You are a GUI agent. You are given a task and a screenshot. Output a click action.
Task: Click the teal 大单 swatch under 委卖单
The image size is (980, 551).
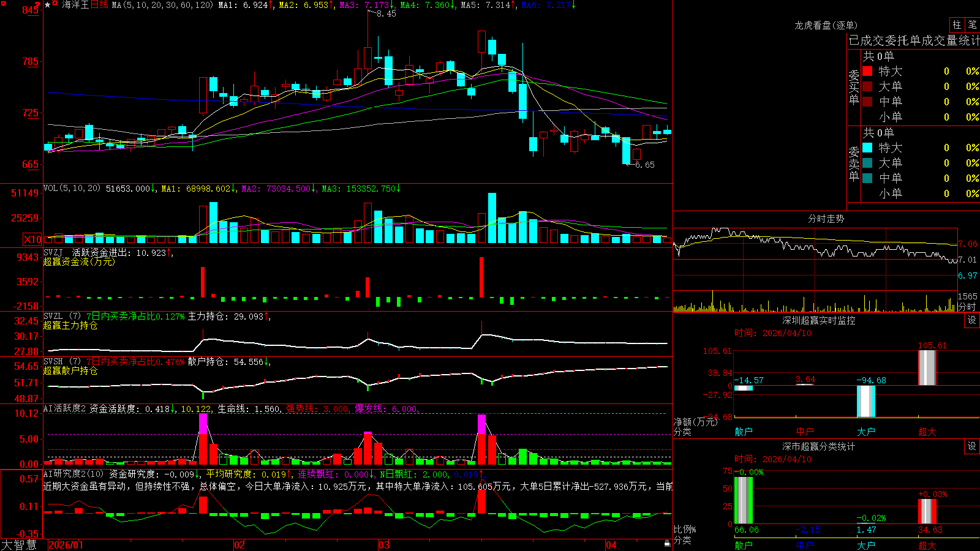pyautogui.click(x=867, y=163)
